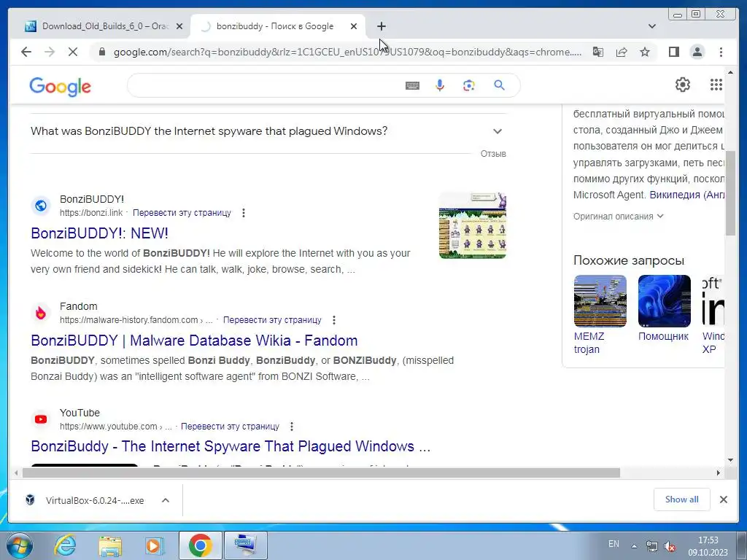747x560 pixels.
Task: Open the Windows Start menu
Action: tap(20, 545)
